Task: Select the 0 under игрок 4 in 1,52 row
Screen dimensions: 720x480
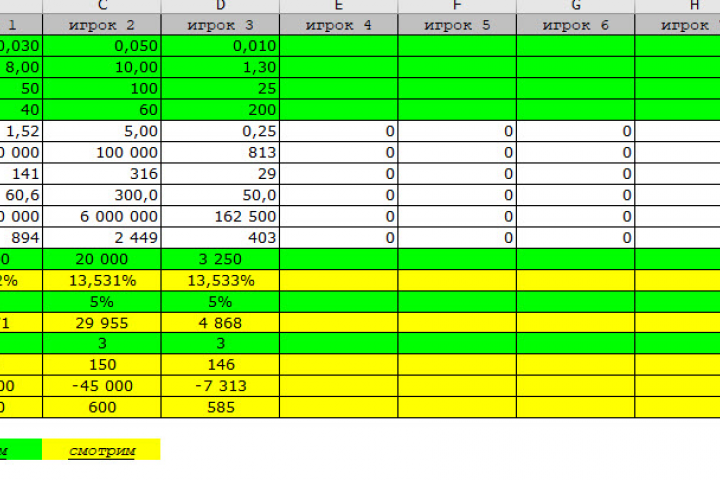Action: point(339,131)
